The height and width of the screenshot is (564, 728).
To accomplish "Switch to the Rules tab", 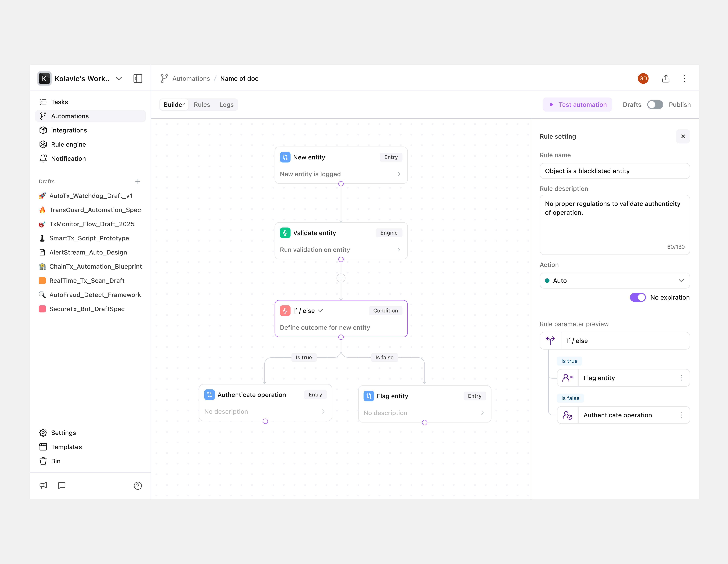I will 202,105.
